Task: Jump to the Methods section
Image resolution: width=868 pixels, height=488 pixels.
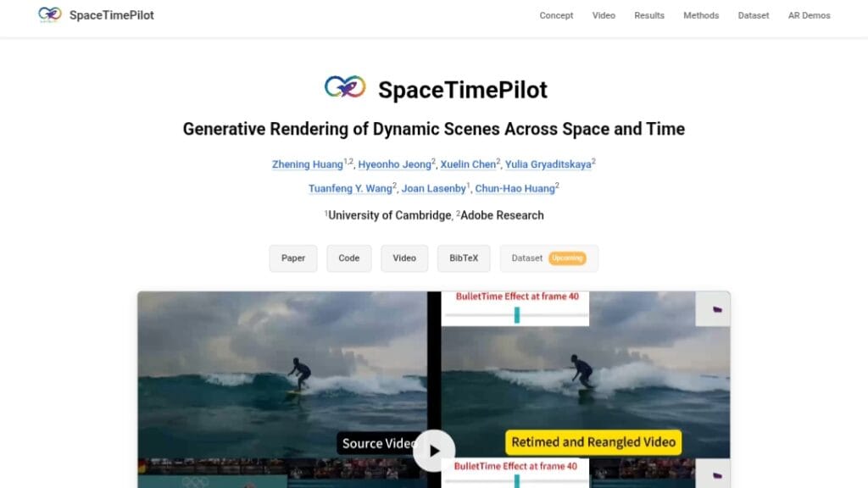Action: pyautogui.click(x=701, y=15)
